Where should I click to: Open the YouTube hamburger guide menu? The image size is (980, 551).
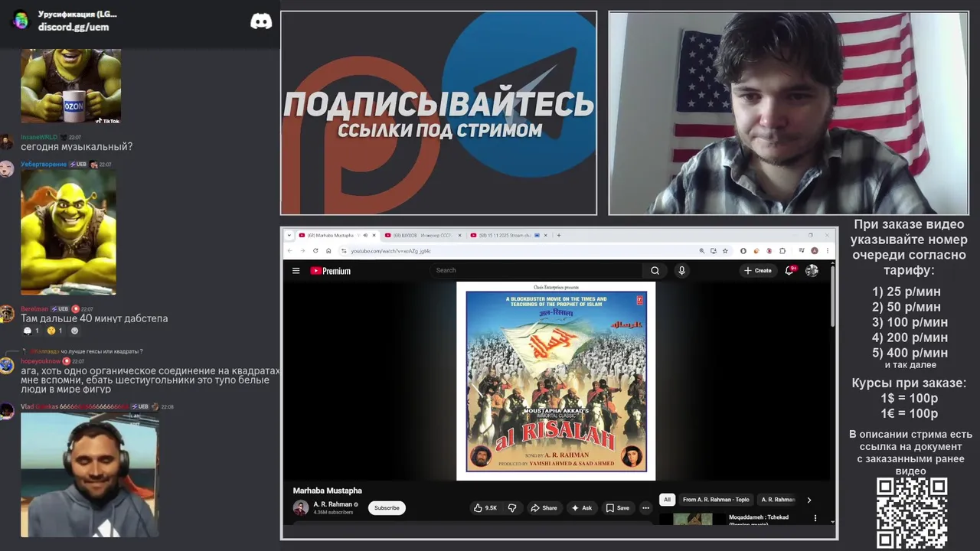pyautogui.click(x=296, y=270)
